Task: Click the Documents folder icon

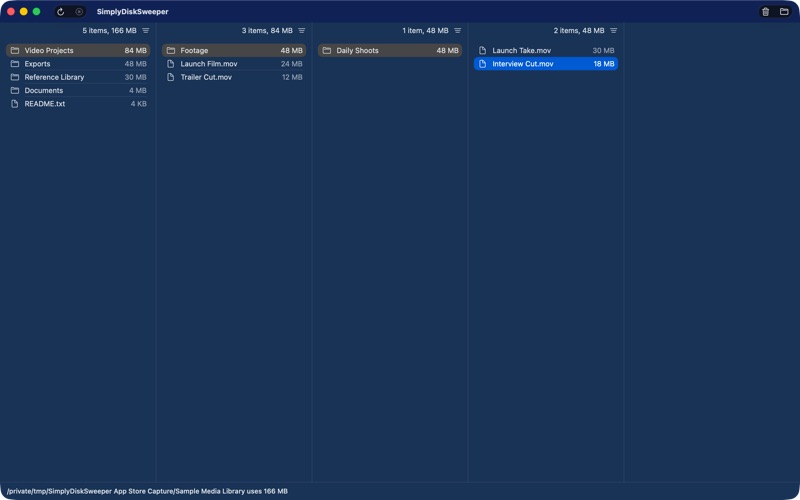Action: pyautogui.click(x=15, y=90)
